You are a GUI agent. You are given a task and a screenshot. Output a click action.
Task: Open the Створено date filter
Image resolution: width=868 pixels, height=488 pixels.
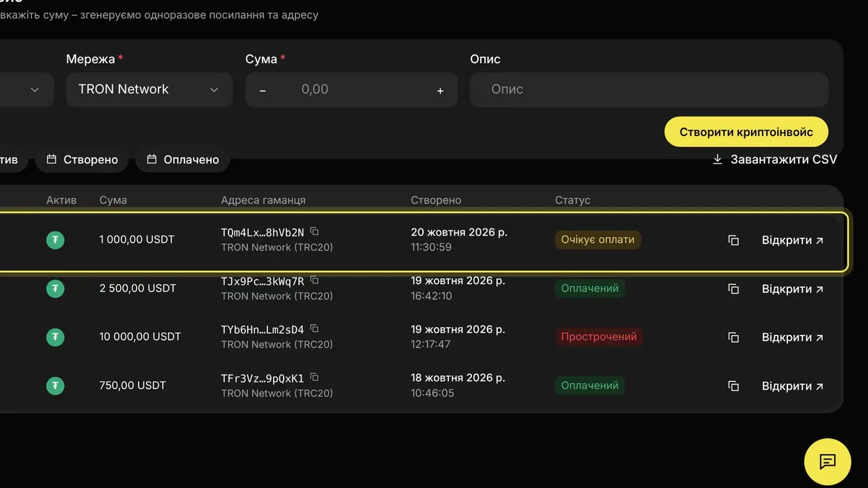click(82, 160)
